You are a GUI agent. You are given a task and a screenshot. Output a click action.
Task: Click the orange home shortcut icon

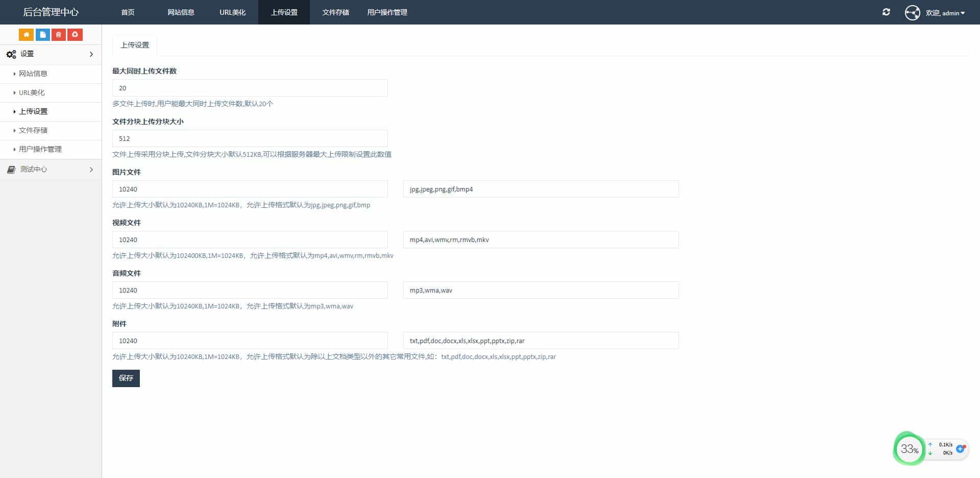pos(26,35)
